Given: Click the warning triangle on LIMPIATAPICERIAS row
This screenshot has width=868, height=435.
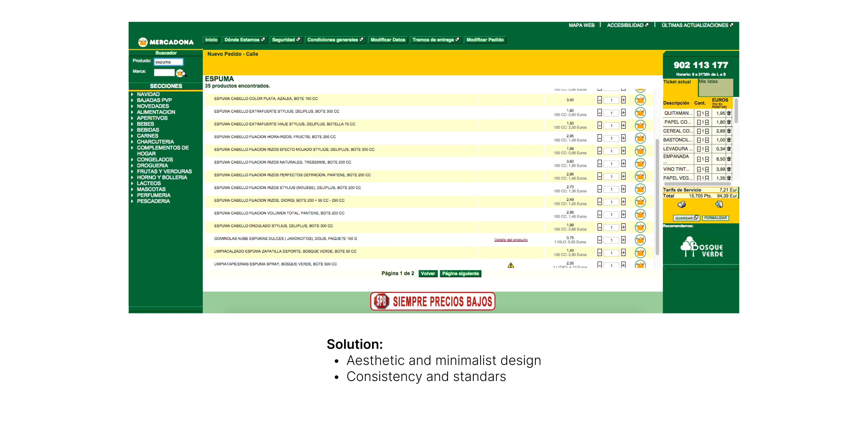Looking at the screenshot, I should point(510,265).
